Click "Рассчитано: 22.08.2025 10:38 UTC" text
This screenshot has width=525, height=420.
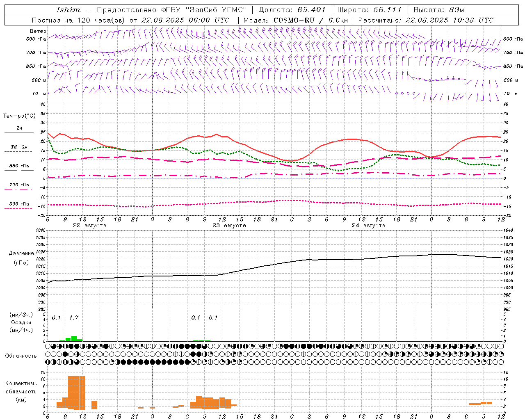click(x=426, y=20)
